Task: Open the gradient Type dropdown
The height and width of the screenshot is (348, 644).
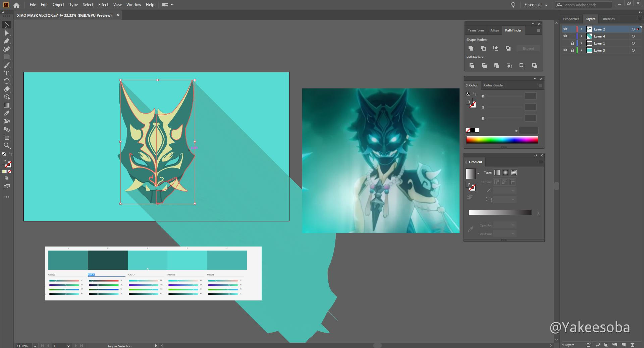Action: (x=479, y=173)
